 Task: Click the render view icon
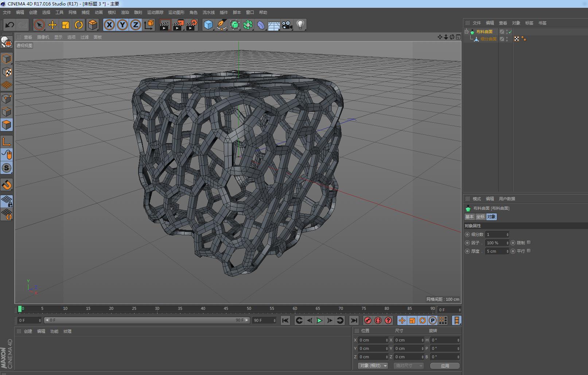pyautogui.click(x=165, y=25)
